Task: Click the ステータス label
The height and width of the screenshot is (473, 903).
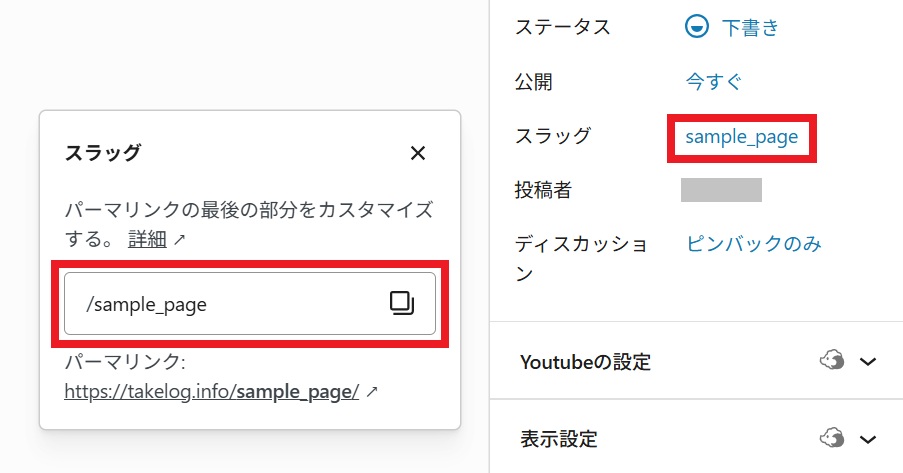Action: [562, 27]
